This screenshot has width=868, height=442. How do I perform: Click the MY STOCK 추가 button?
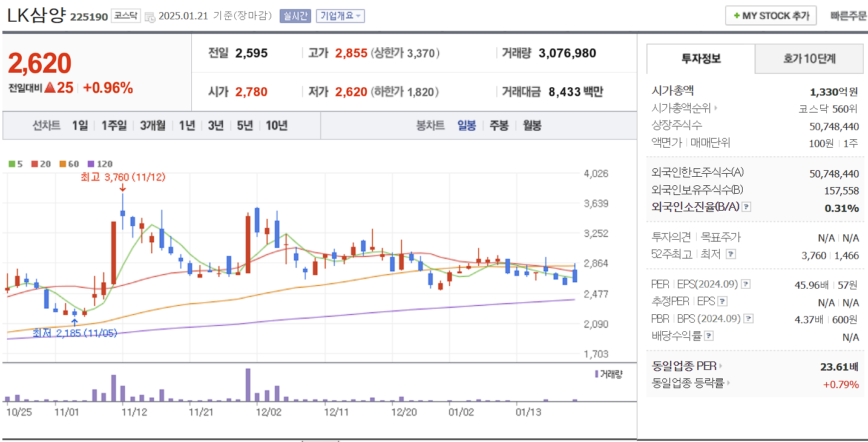[771, 15]
